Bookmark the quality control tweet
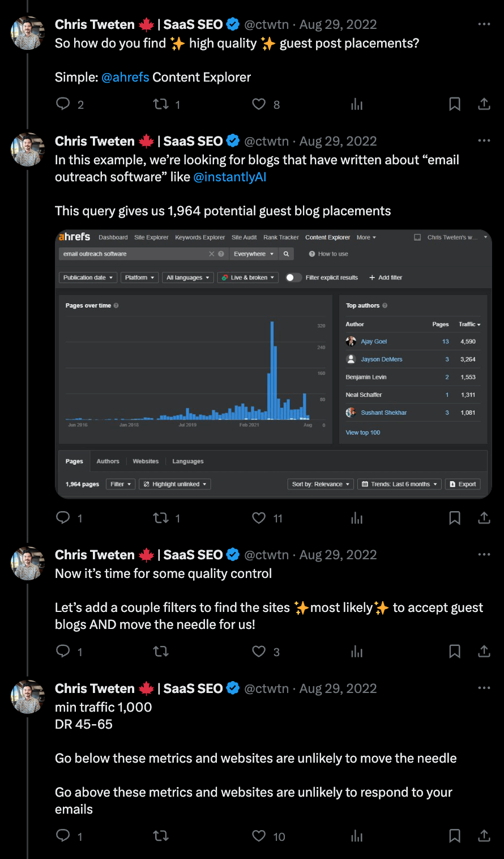The width and height of the screenshot is (504, 859). click(454, 652)
